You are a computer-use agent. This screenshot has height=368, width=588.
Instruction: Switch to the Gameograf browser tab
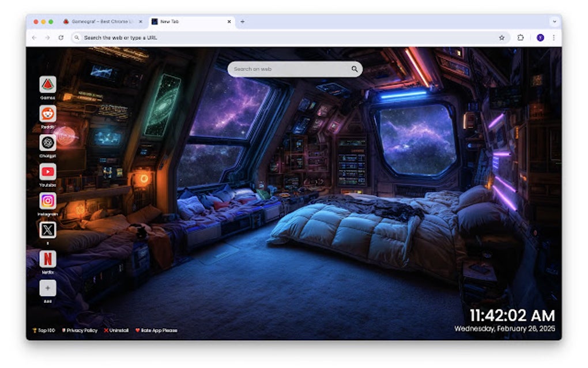(98, 20)
